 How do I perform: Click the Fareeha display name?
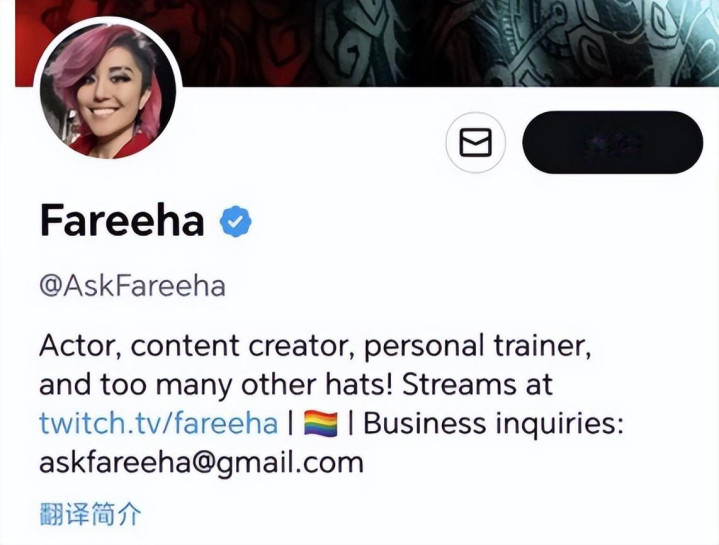[122, 221]
